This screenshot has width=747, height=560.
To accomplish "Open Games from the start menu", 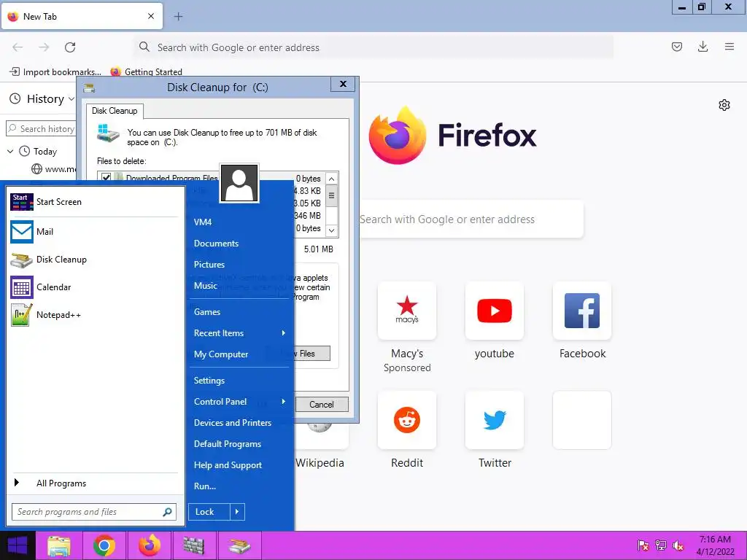I will (x=206, y=312).
